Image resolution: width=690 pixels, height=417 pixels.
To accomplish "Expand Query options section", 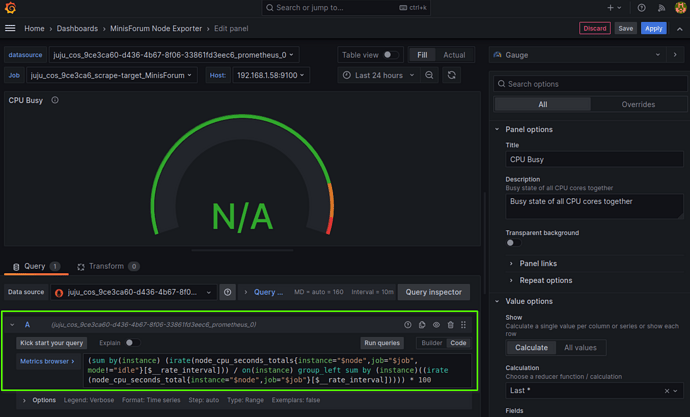I will (264, 292).
